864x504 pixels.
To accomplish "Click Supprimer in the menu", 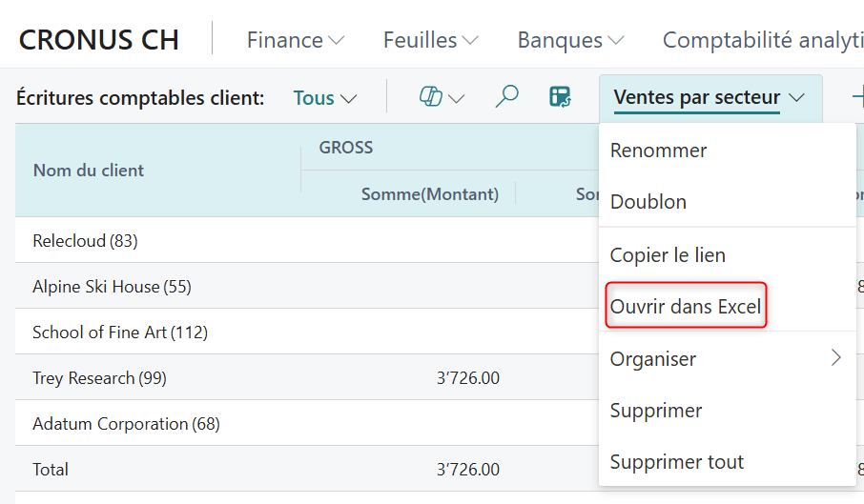I will (656, 411).
